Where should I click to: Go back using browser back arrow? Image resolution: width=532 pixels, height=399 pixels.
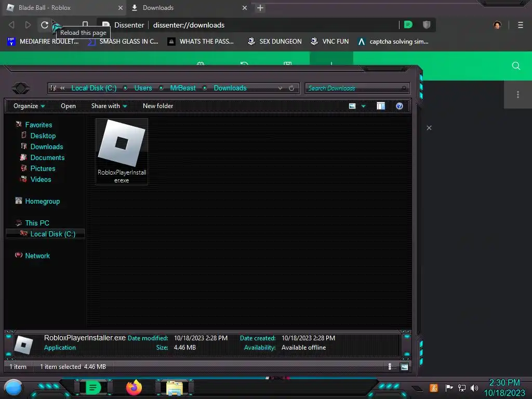[x=11, y=25]
